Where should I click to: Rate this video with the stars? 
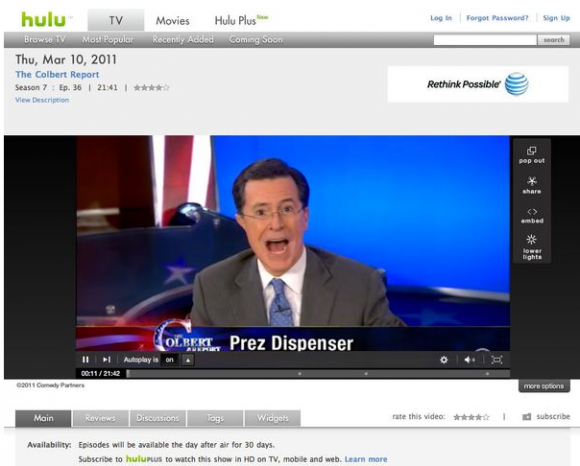(471, 417)
